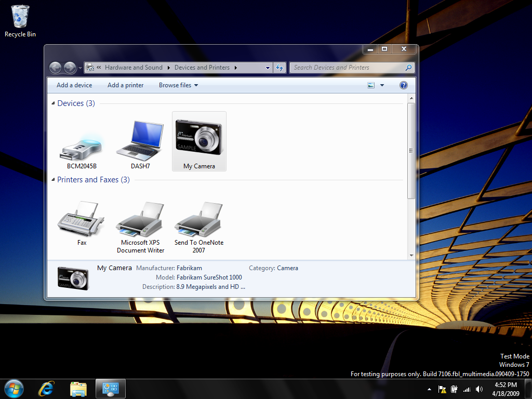Click Hardware and Sound breadcrumb
The image size is (532, 399).
(134, 68)
